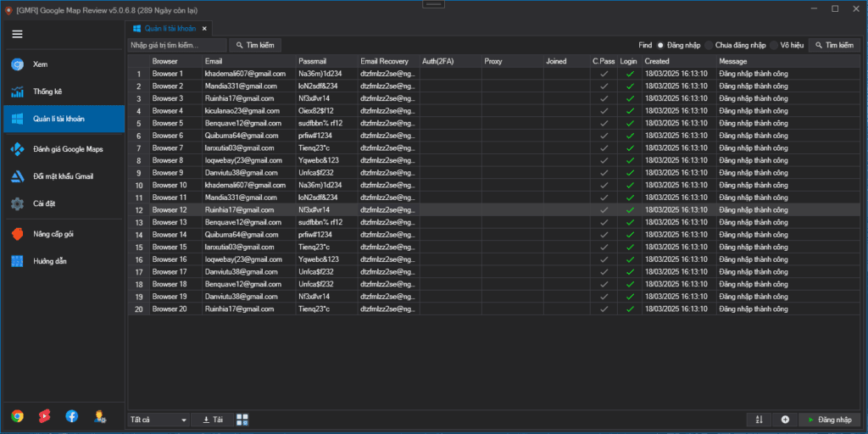Click the grid select-all icon beside Tải

[x=242, y=420]
